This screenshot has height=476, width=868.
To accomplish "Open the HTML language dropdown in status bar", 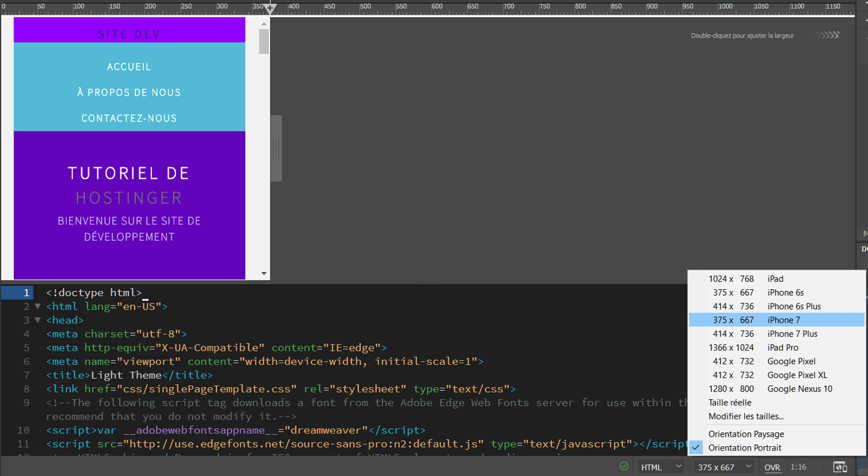I will pyautogui.click(x=661, y=467).
